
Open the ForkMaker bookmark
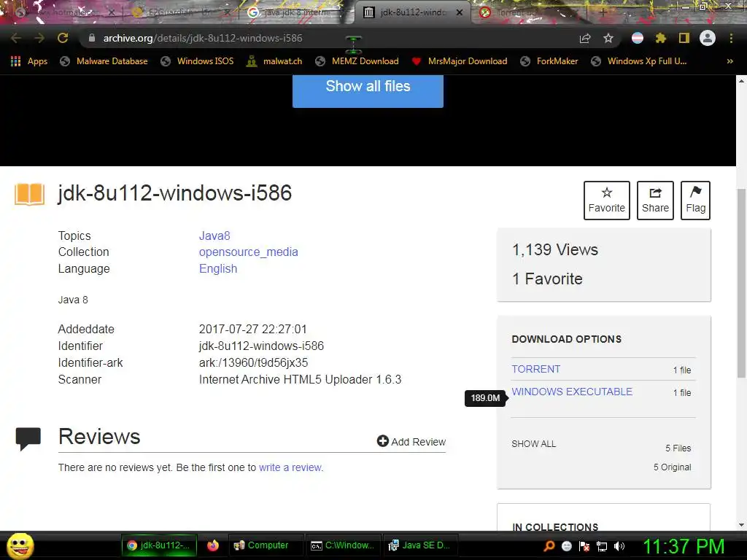549,61
